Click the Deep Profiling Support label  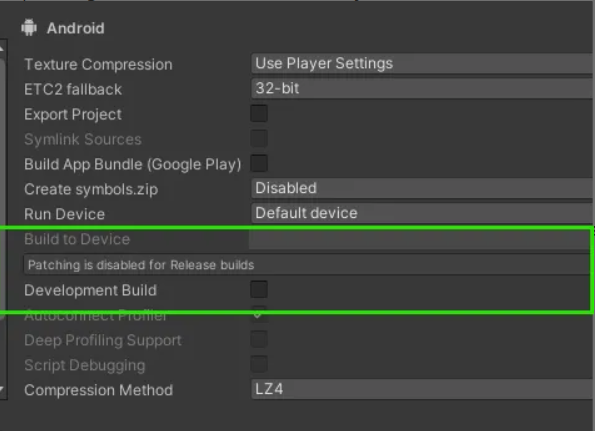coord(103,340)
